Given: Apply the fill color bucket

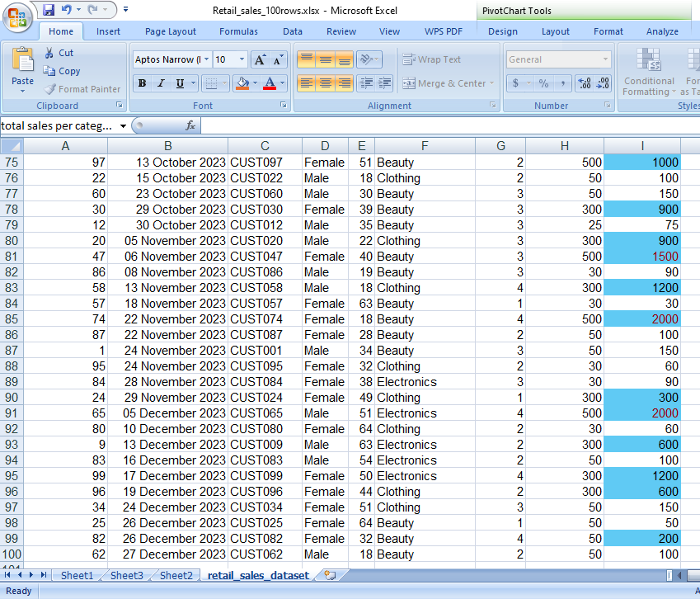Looking at the screenshot, I should [243, 83].
